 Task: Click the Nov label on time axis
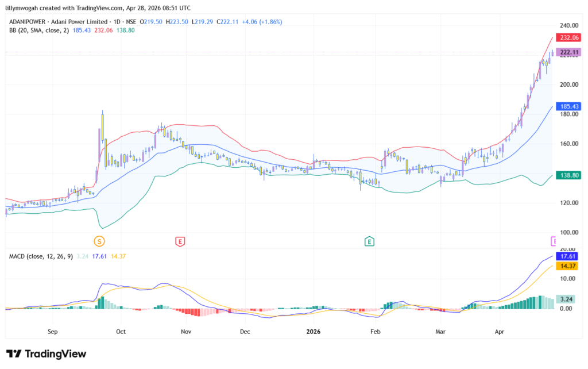point(185,332)
